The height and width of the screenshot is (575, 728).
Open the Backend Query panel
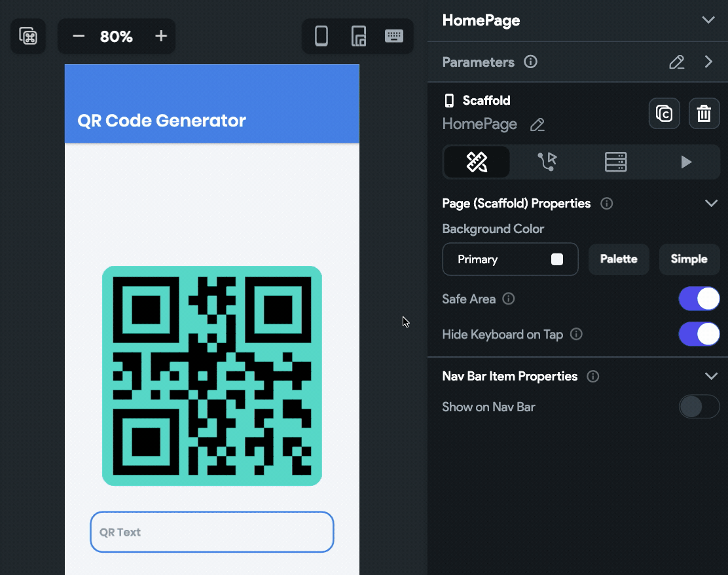[x=615, y=162]
